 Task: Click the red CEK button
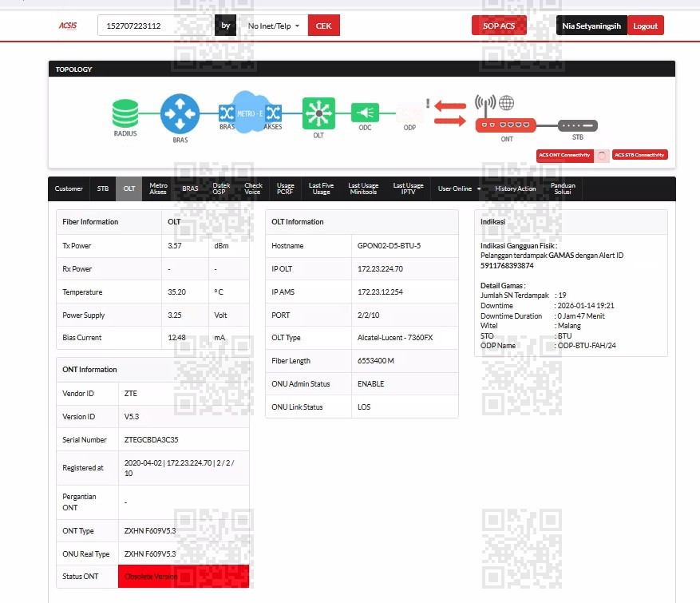pyautogui.click(x=324, y=26)
